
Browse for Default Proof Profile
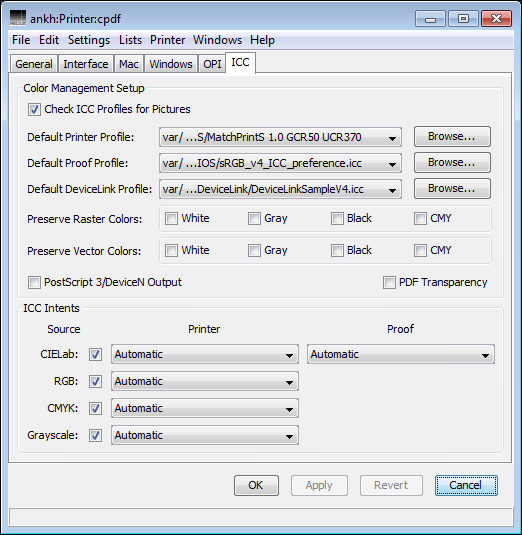coord(452,162)
